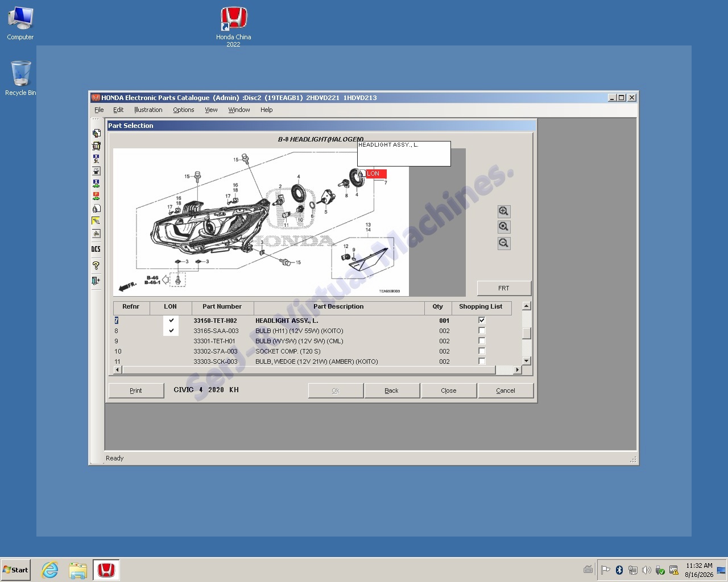Check Shopping List box for 33303-SCK-003
Screen dimensions: 728x582
482,361
